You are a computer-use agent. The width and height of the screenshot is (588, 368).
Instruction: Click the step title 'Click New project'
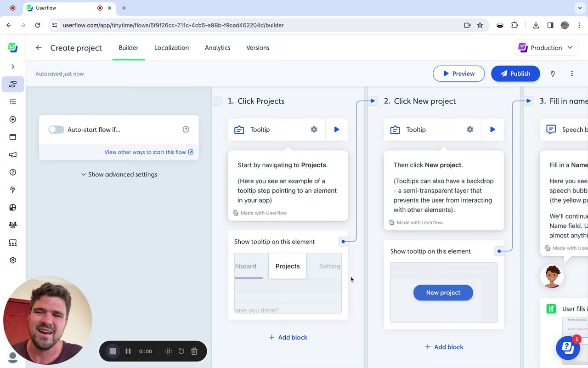point(425,101)
